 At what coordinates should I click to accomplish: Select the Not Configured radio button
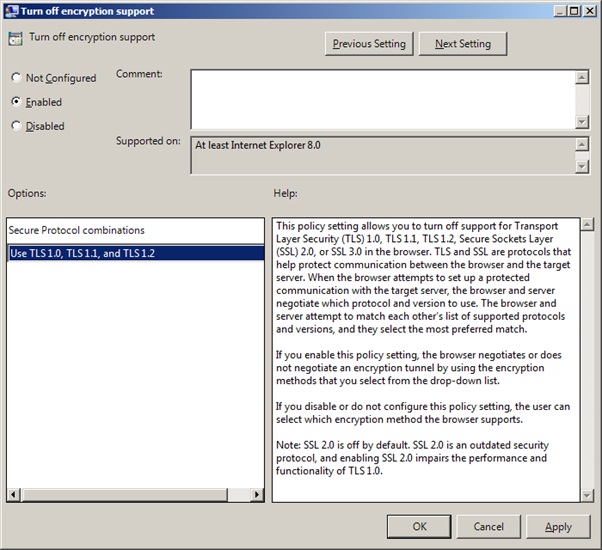pos(17,78)
